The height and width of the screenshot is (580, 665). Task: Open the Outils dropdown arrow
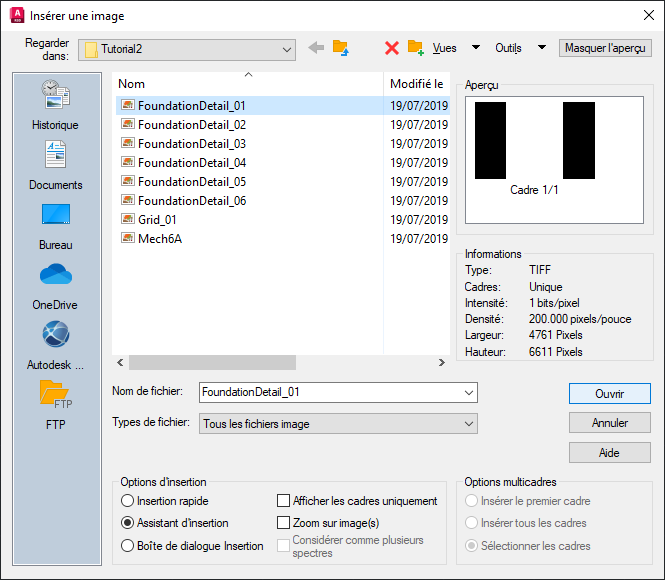[542, 47]
